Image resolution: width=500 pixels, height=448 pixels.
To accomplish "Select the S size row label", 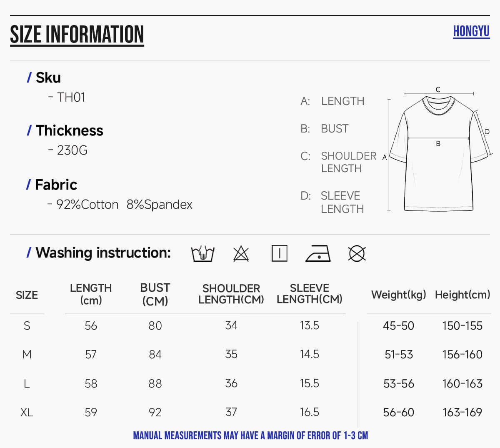I will (x=27, y=325).
